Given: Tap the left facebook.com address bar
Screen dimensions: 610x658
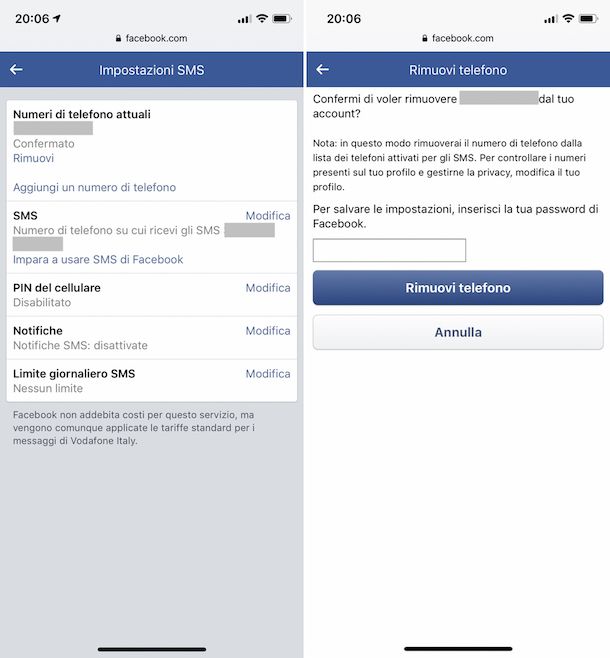Looking at the screenshot, I should 151,38.
